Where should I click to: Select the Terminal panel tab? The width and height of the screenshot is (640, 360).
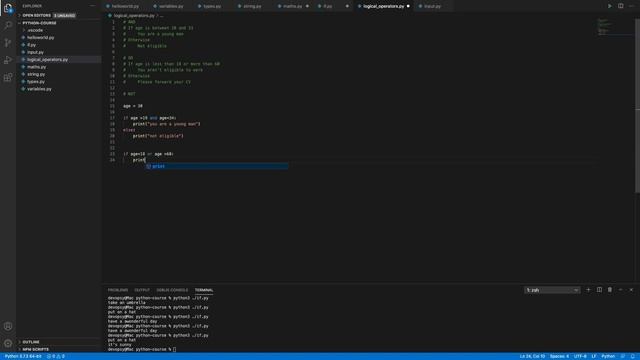tap(204, 290)
